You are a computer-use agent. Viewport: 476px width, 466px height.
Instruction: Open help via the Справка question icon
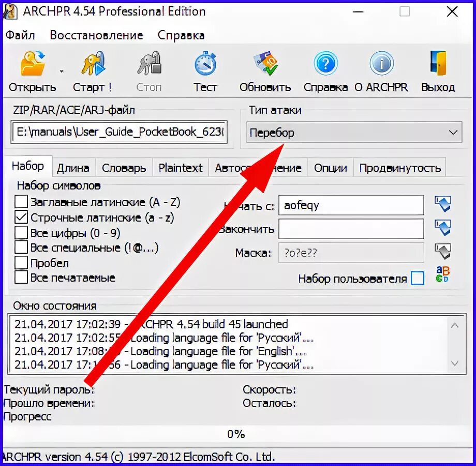pyautogui.click(x=326, y=63)
